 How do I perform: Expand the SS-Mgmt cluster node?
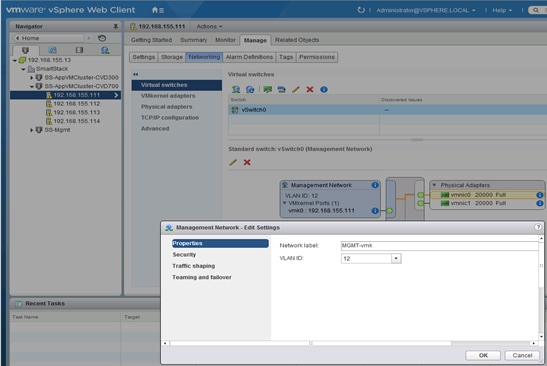click(x=32, y=130)
